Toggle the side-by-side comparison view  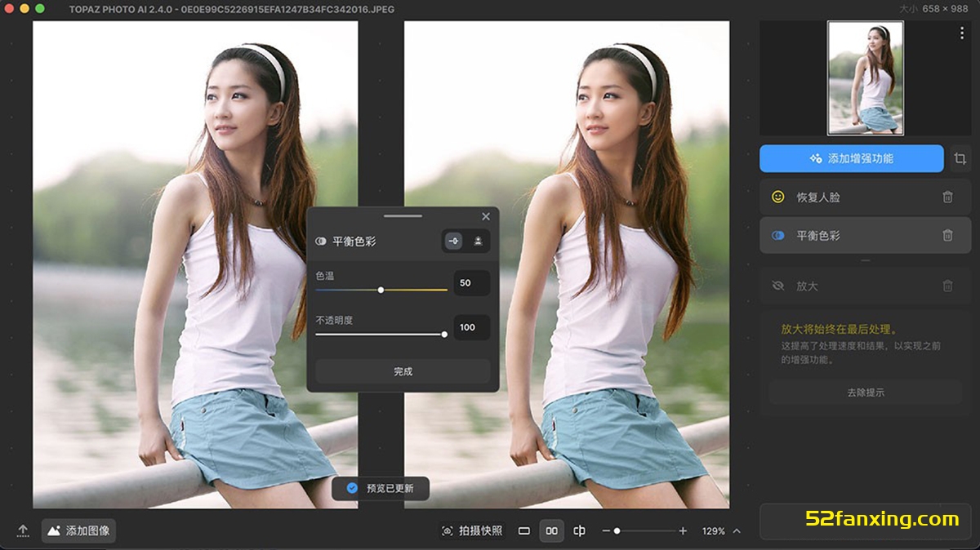point(551,531)
